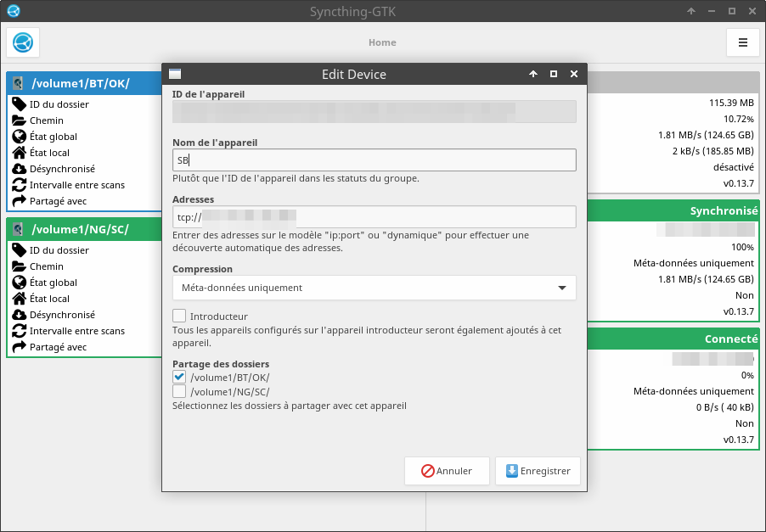Image resolution: width=766 pixels, height=532 pixels.
Task: Collapse the Connecté device panel
Action: pyautogui.click(x=673, y=339)
